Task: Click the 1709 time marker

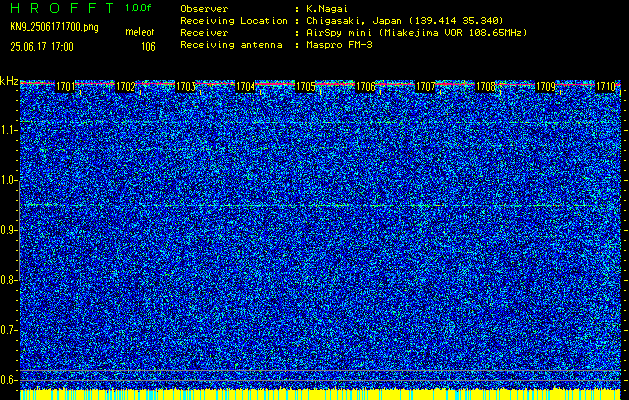Action: click(x=546, y=86)
